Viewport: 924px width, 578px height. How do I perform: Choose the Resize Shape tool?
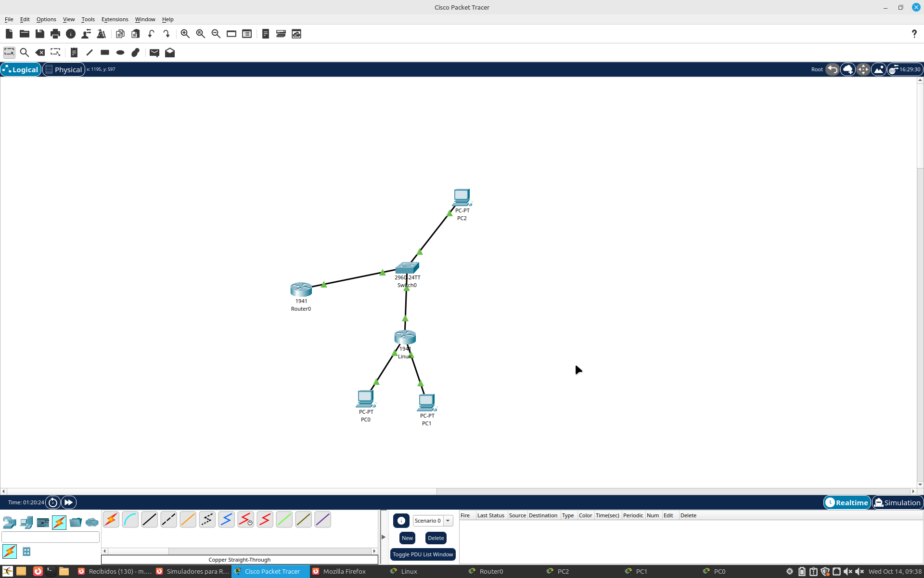coord(55,53)
